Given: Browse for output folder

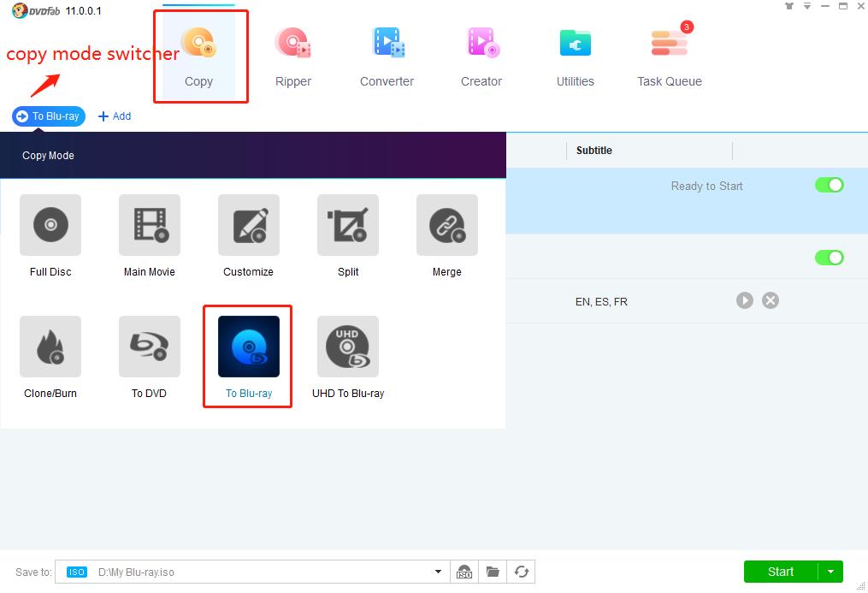Looking at the screenshot, I should point(493,572).
